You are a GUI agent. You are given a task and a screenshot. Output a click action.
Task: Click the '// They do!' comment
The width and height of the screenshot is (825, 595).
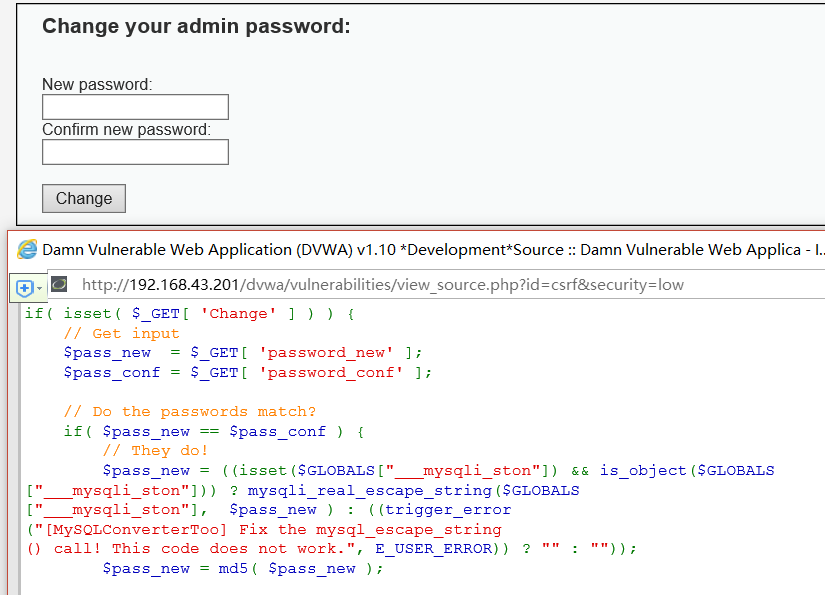tap(155, 450)
